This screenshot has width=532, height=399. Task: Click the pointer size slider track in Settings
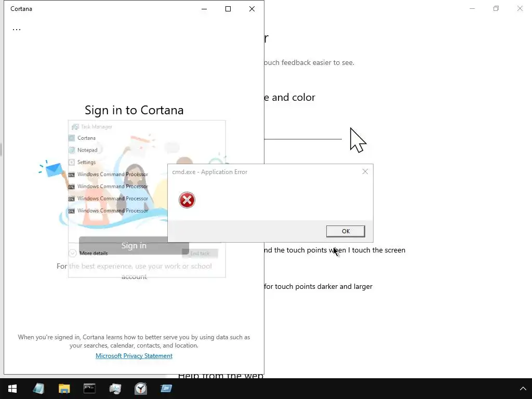point(303,139)
